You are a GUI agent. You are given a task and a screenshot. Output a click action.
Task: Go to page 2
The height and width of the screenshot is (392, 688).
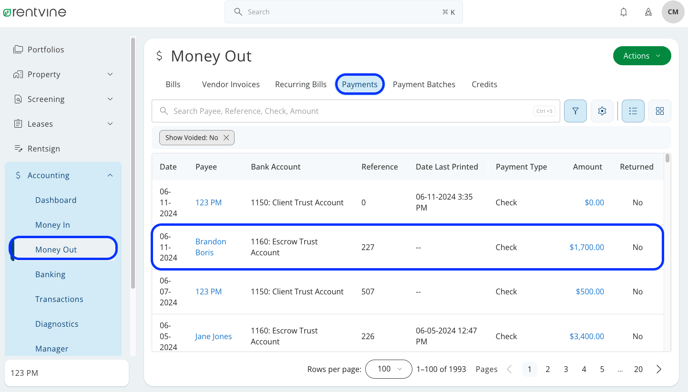(548, 369)
